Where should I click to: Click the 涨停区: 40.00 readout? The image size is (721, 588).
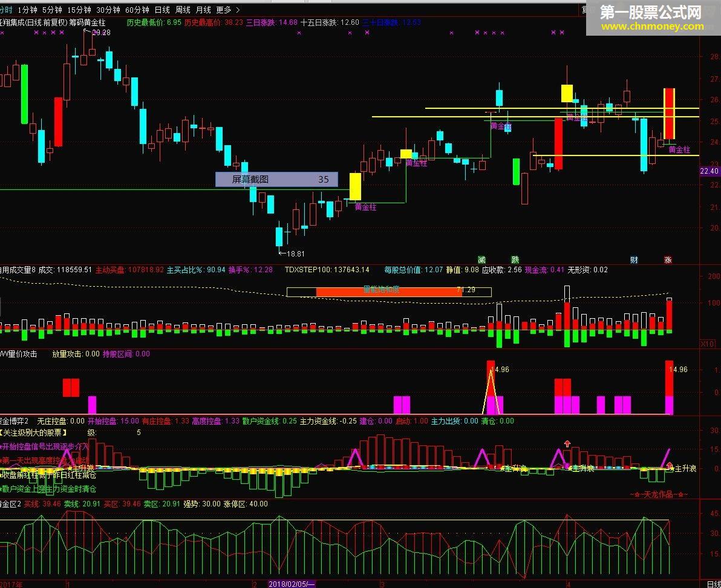[x=246, y=504]
